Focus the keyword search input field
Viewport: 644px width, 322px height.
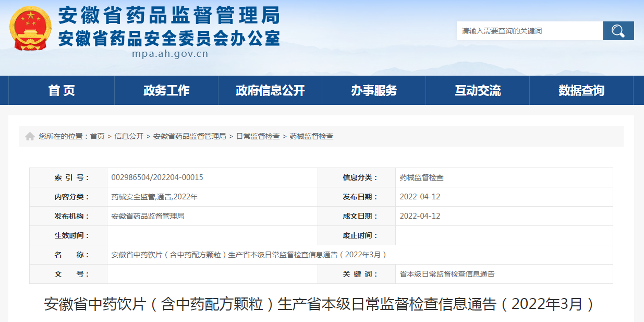pos(529,31)
